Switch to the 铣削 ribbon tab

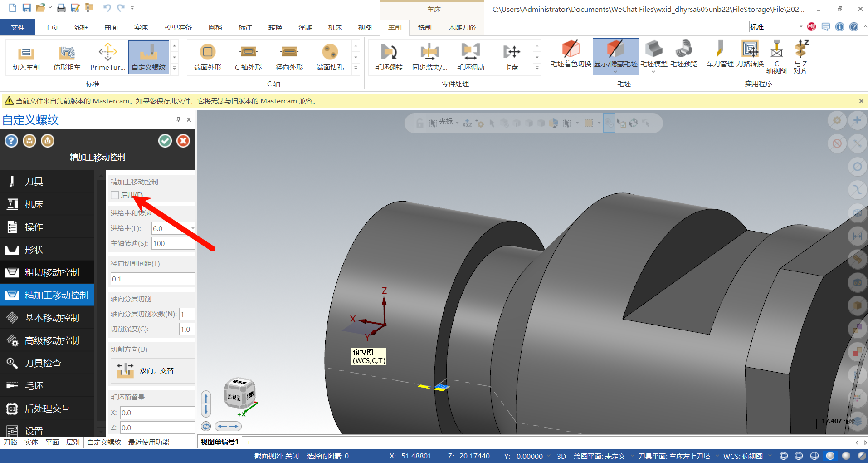pyautogui.click(x=425, y=27)
